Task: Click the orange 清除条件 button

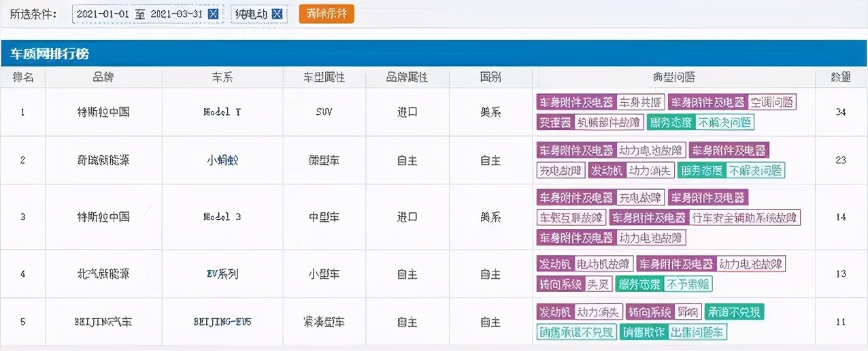Action: click(x=327, y=14)
